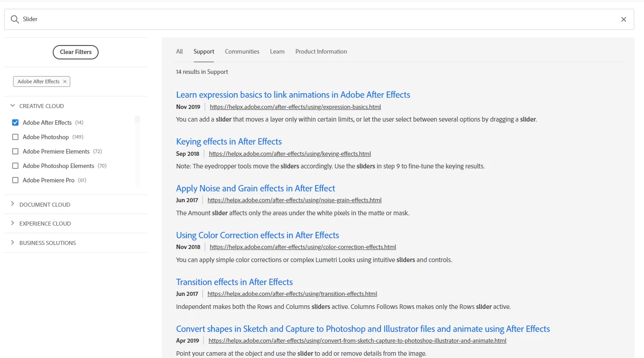Open Apply Noise and Grain effects result
The width and height of the screenshot is (644, 358).
point(255,188)
